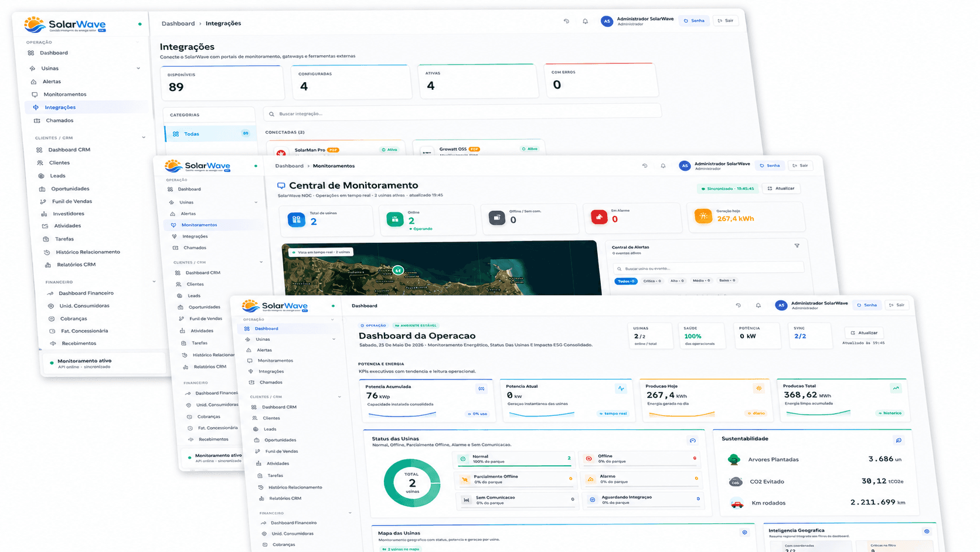Click the green donut chart of total usinas
This screenshot has width=980, height=552.
(x=412, y=483)
